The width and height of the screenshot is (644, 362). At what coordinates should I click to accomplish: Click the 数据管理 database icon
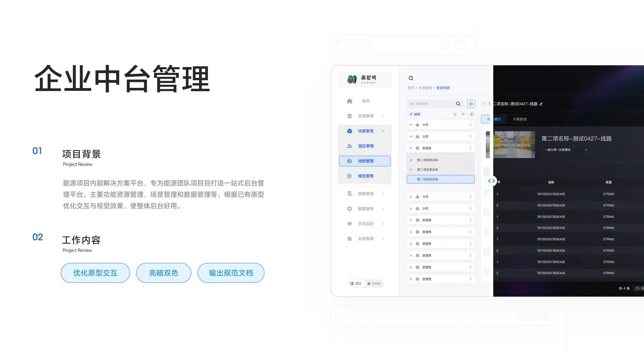coord(350,194)
